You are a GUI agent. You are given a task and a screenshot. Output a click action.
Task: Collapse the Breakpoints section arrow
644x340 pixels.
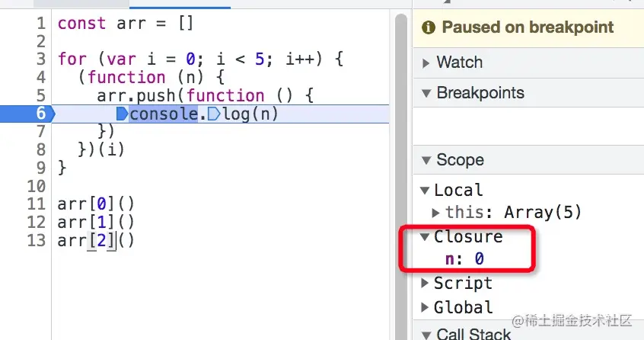[x=426, y=93]
